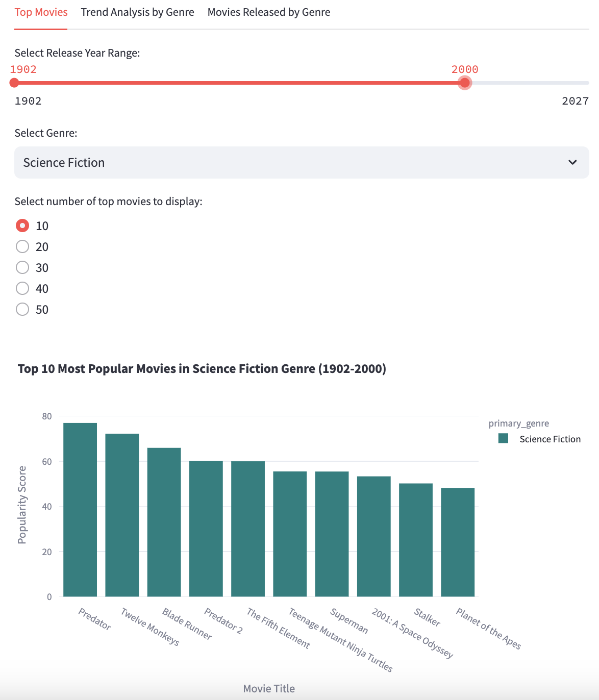Image resolution: width=599 pixels, height=700 pixels.
Task: Select the Top Movies tab
Action: point(41,12)
